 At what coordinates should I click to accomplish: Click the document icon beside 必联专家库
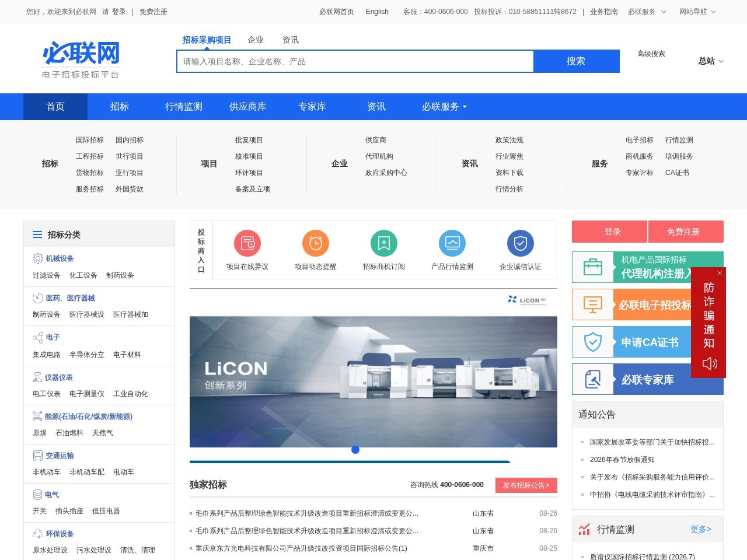[x=593, y=379]
